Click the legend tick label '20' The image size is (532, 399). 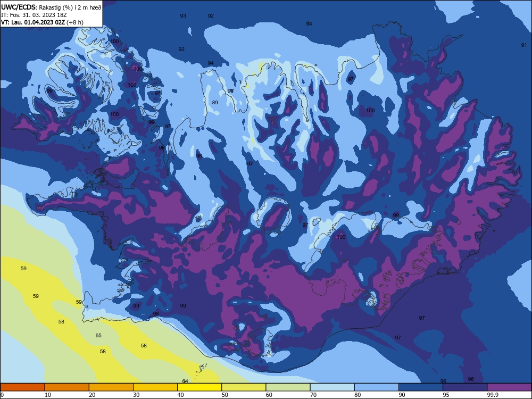pyautogui.click(x=92, y=395)
